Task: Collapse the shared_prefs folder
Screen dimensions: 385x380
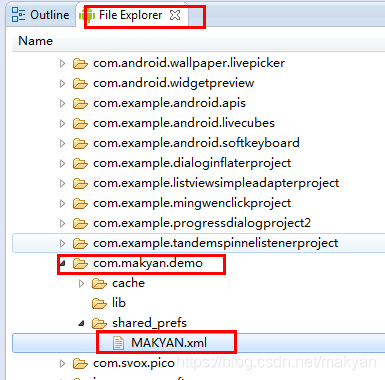Action: [81, 323]
